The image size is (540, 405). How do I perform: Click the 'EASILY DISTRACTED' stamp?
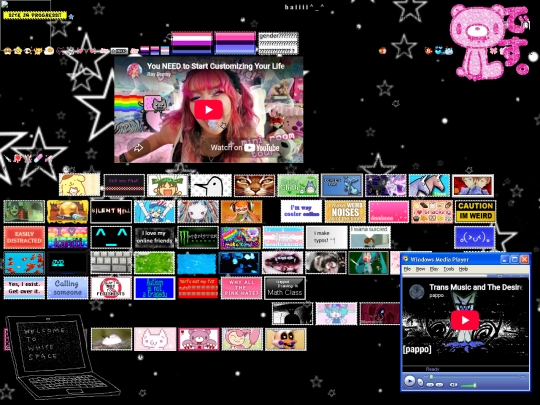click(x=24, y=237)
